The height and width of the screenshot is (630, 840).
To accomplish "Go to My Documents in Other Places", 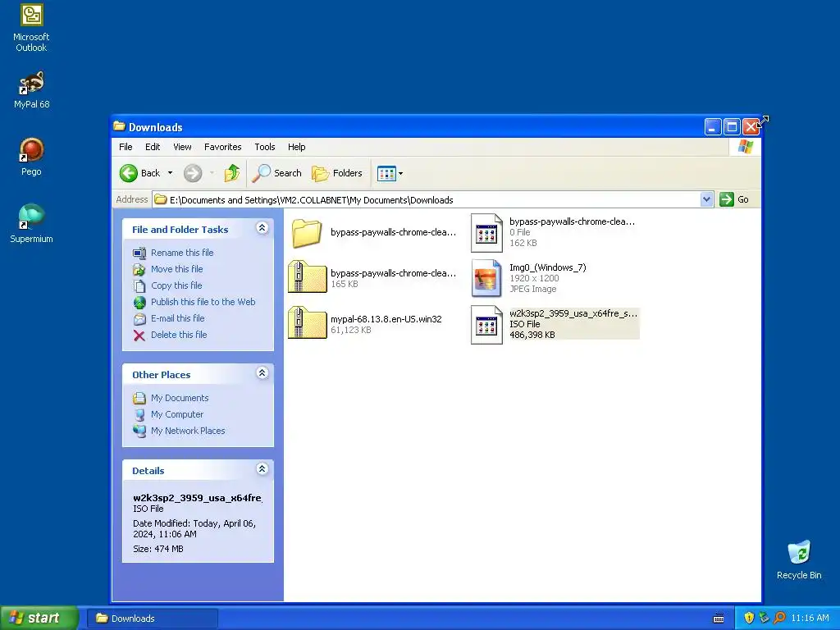I will pos(180,398).
